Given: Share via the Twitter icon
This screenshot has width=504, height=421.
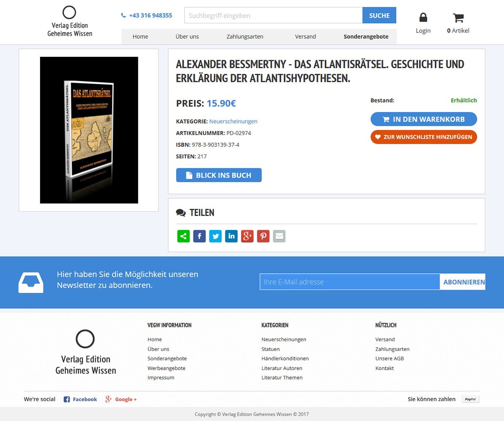Looking at the screenshot, I should 215,236.
